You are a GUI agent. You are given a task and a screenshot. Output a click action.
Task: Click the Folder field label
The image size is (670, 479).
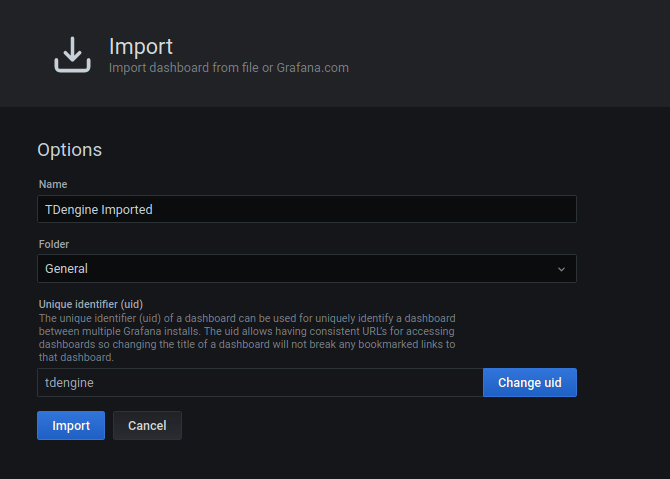54,244
